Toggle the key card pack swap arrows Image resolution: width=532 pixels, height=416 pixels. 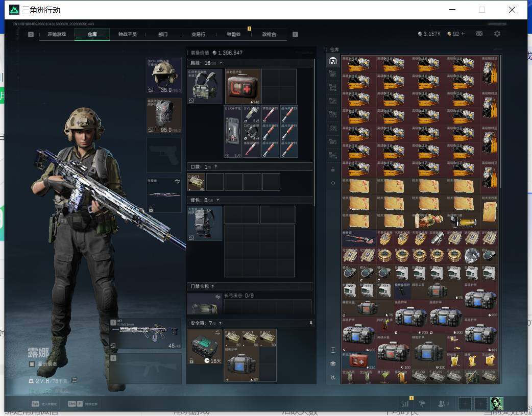[x=217, y=297]
